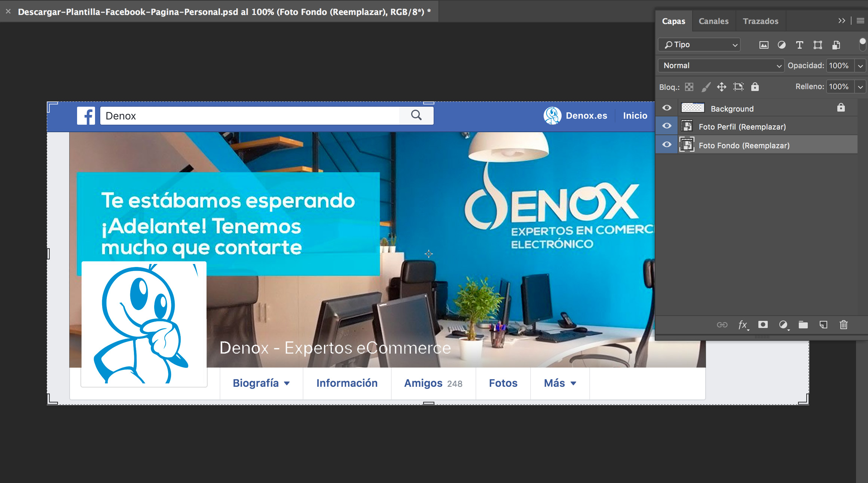Select the Background layer thumbnail

693,108
